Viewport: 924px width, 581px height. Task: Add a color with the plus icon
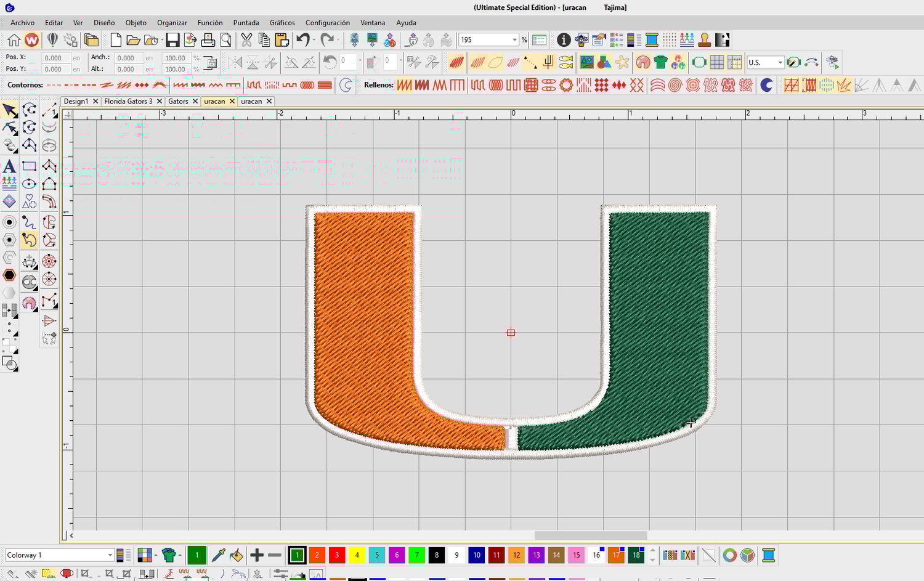(x=257, y=555)
